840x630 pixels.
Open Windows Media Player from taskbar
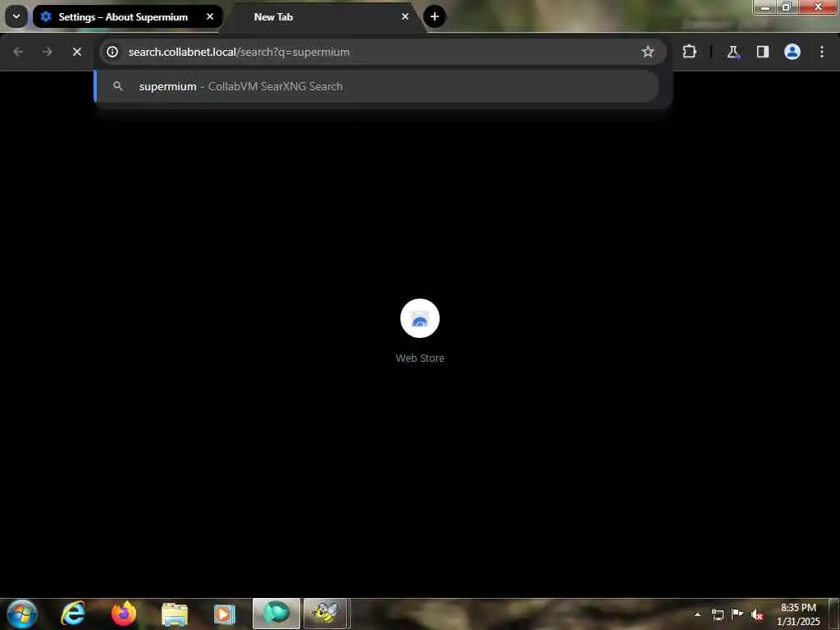[x=225, y=614]
